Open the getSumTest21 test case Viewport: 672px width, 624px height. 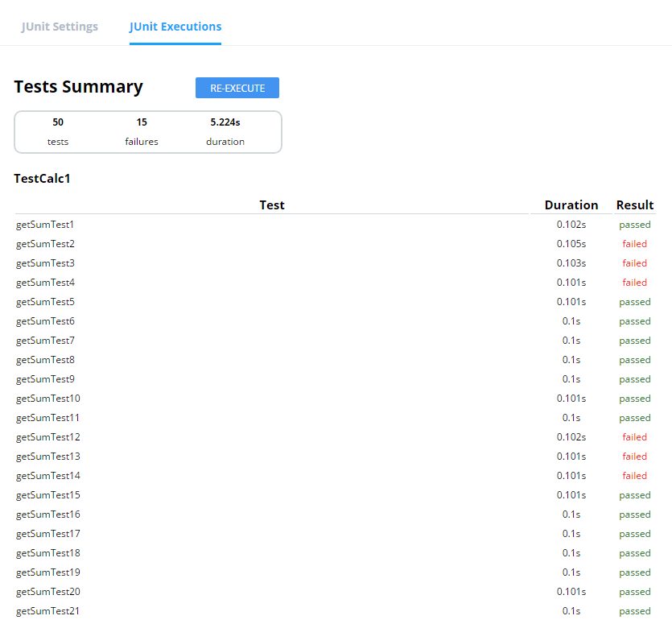pos(47,611)
